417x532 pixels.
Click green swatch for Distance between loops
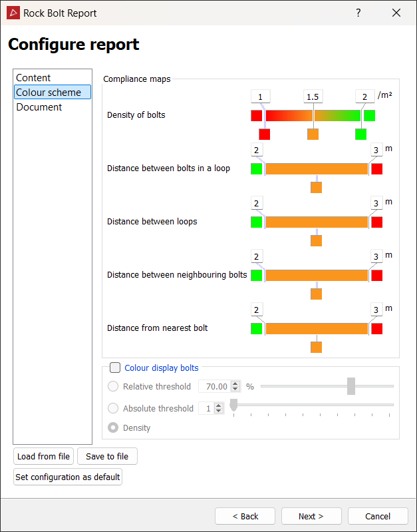click(x=256, y=222)
